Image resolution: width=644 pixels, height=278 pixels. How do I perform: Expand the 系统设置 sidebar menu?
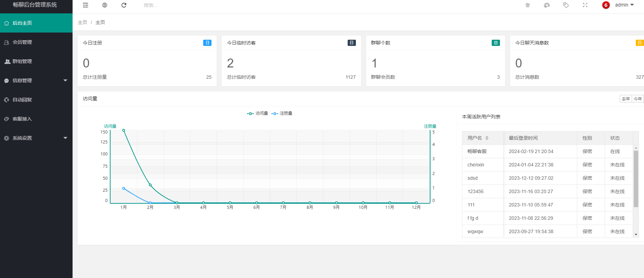pyautogui.click(x=36, y=138)
